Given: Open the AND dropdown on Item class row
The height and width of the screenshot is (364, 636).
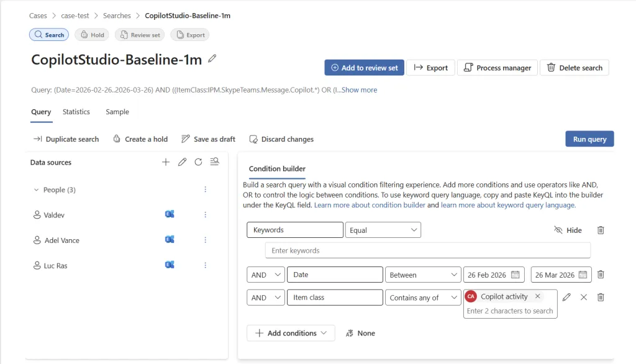Looking at the screenshot, I should 266,298.
